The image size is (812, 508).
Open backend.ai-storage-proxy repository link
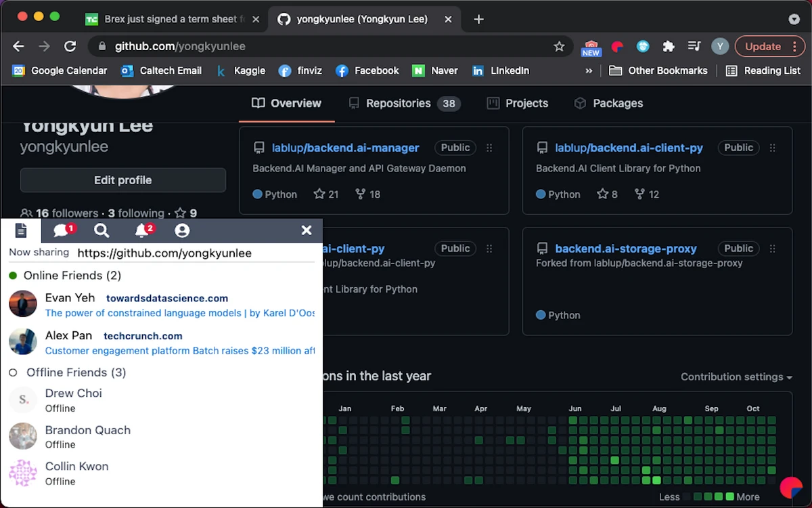pyautogui.click(x=626, y=249)
